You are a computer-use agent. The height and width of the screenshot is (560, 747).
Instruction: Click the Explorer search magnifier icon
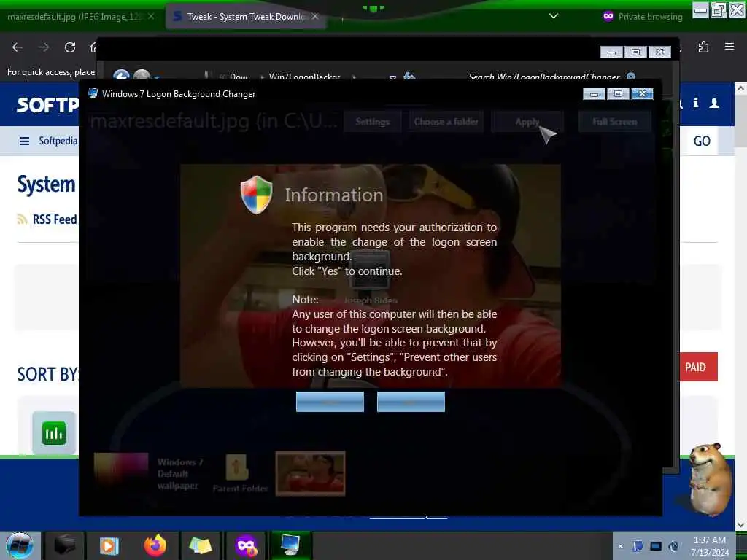[x=631, y=76]
